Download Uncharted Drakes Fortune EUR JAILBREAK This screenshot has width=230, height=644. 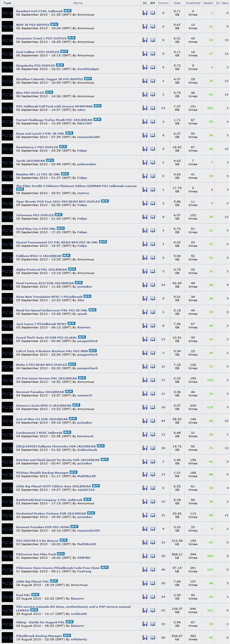(x=145, y=515)
